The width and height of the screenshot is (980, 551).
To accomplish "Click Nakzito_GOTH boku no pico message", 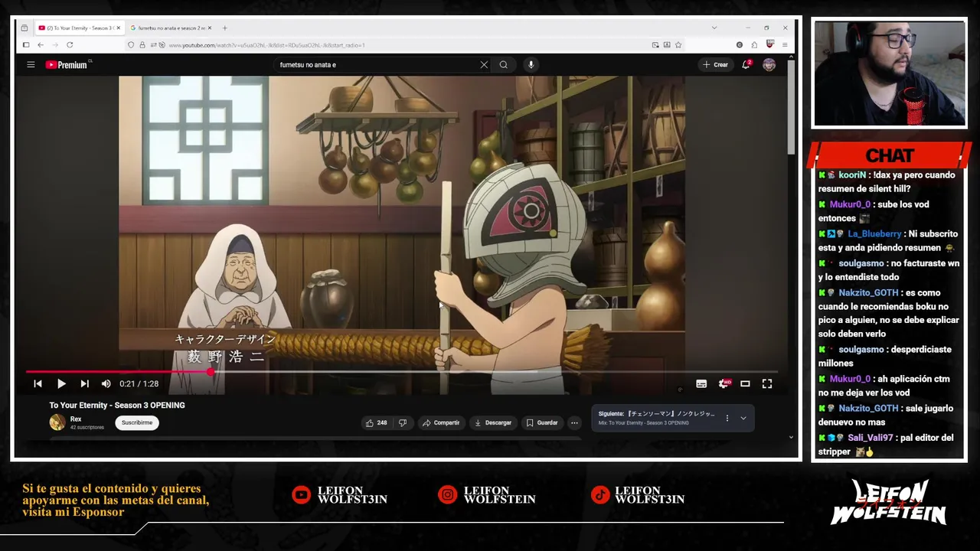I will 888,313.
